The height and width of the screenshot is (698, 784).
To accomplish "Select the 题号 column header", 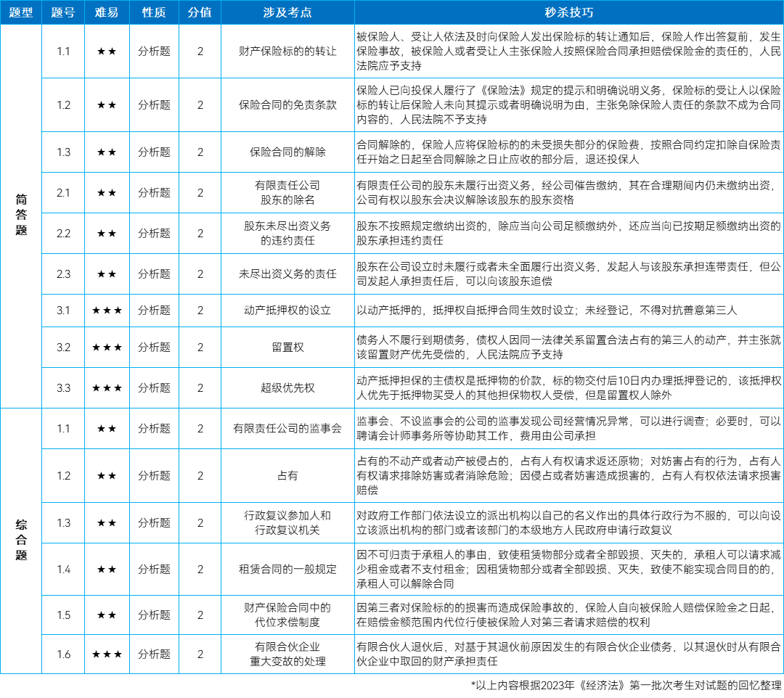I will (63, 12).
